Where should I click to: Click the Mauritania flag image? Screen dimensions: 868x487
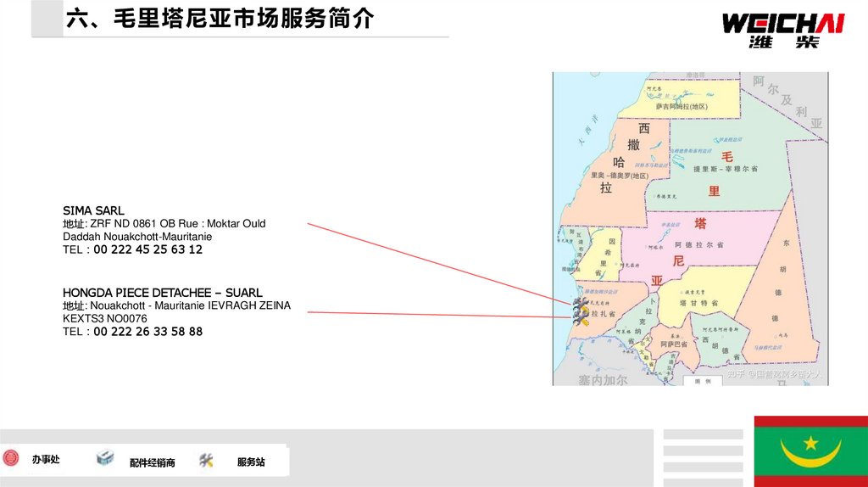click(811, 451)
